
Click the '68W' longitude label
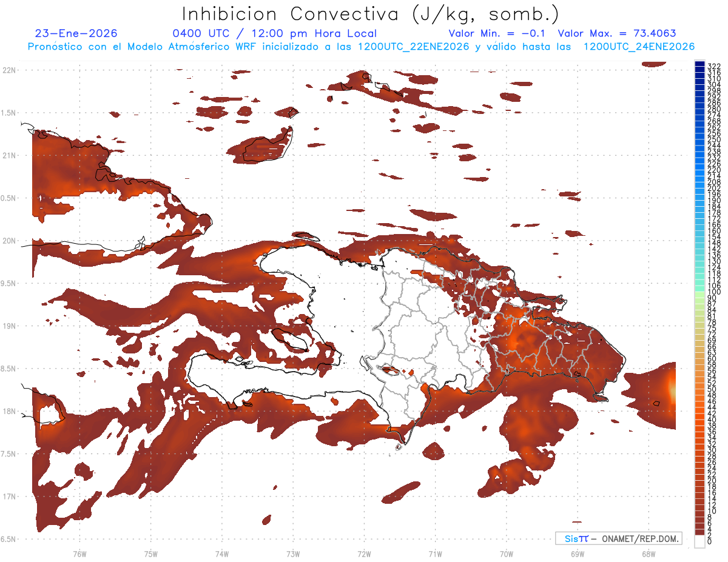point(649,554)
